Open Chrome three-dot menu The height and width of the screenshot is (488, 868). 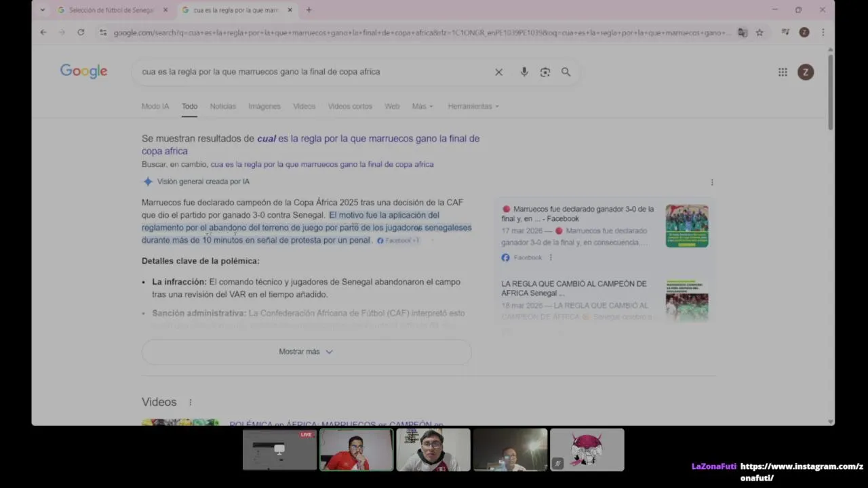click(x=823, y=32)
